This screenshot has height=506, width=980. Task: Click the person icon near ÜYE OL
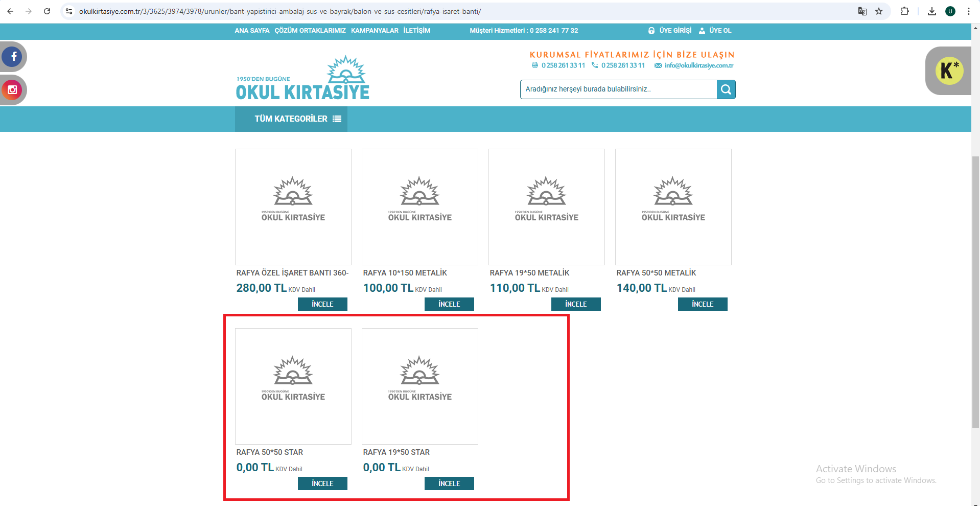coord(702,31)
